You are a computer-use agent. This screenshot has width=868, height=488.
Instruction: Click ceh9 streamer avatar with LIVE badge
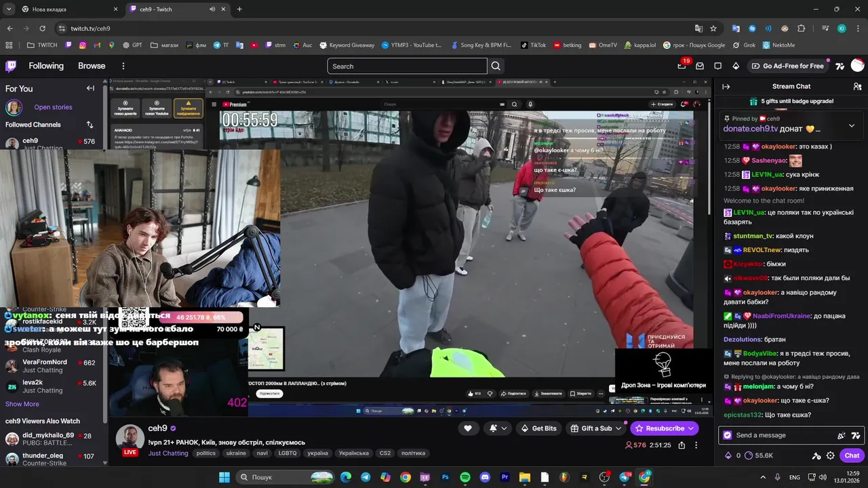point(130,439)
